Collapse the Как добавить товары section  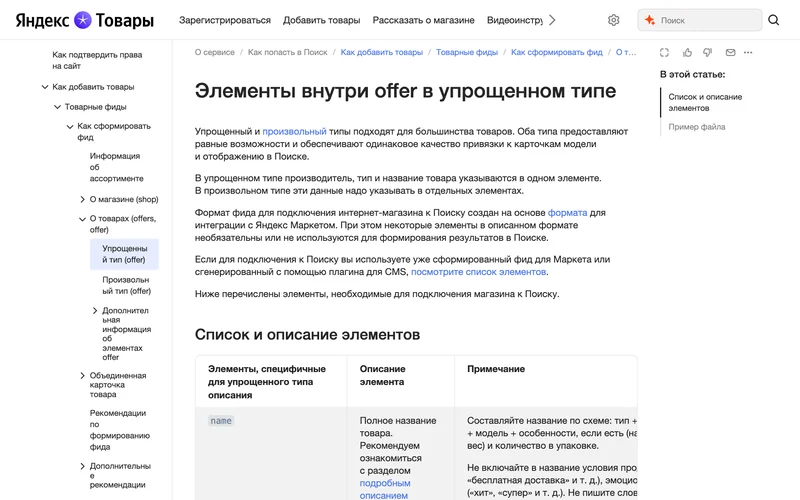(45, 87)
